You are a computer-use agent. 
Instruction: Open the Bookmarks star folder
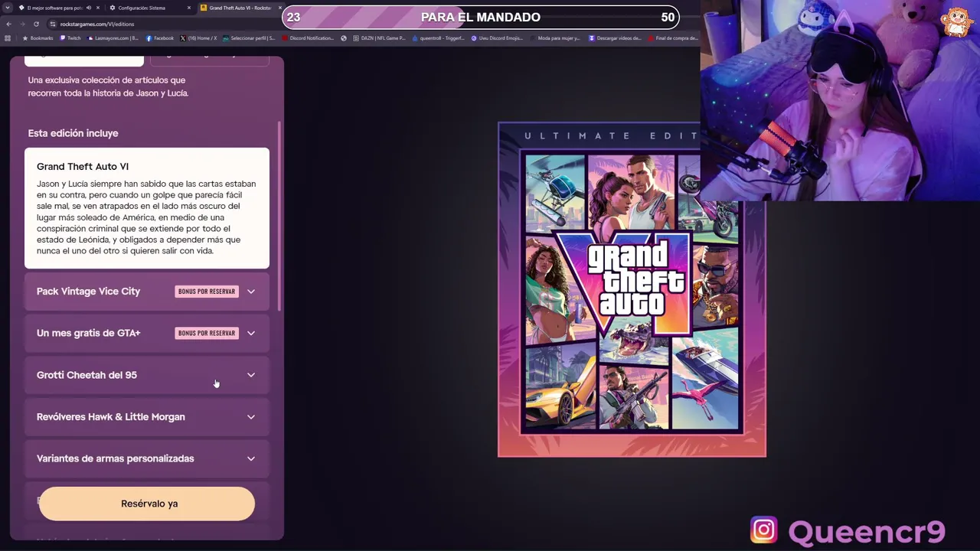click(38, 38)
